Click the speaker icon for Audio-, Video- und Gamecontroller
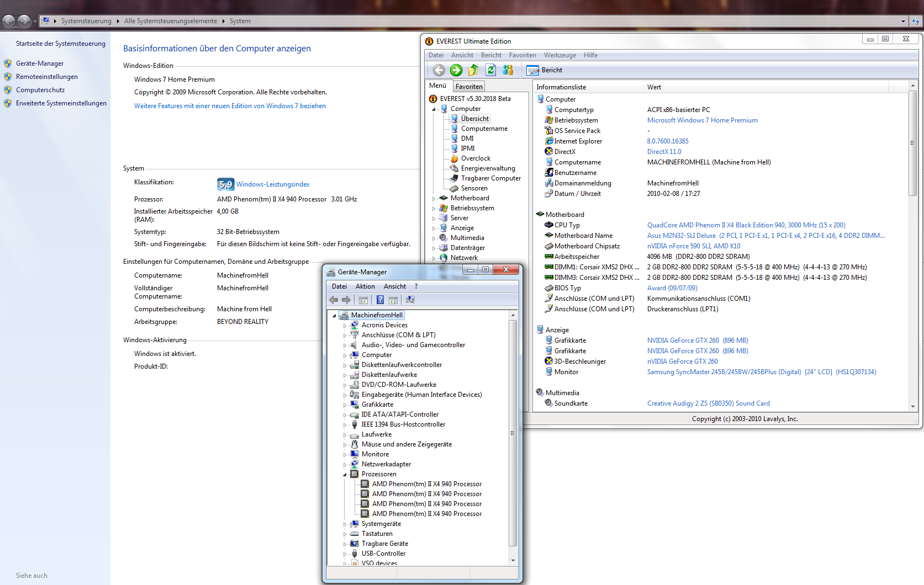 [355, 345]
